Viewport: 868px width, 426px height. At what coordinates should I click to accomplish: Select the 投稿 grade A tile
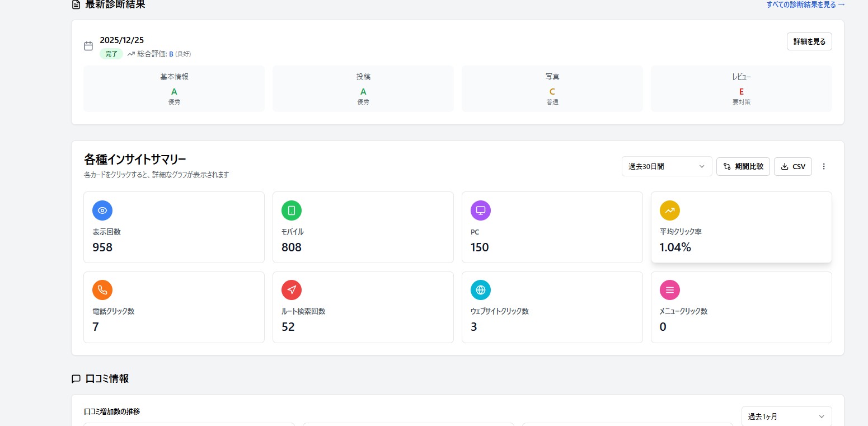[x=363, y=89]
